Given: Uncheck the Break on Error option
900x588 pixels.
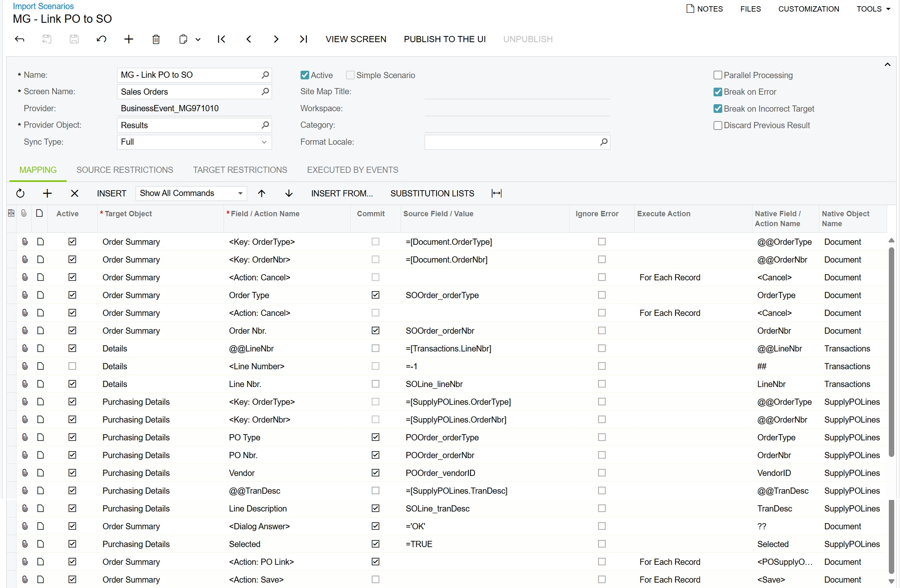Looking at the screenshot, I should tap(718, 92).
